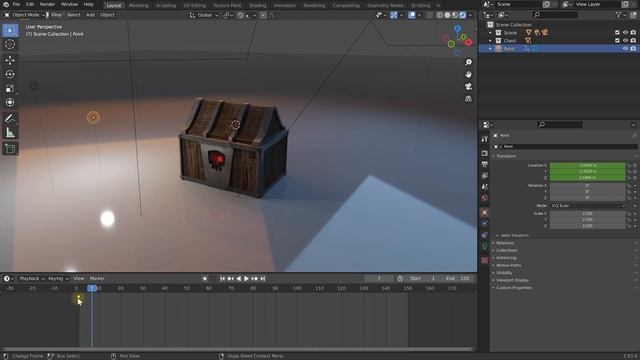Jump to timeline end frame button
The height and width of the screenshot is (360, 640).
click(263, 278)
